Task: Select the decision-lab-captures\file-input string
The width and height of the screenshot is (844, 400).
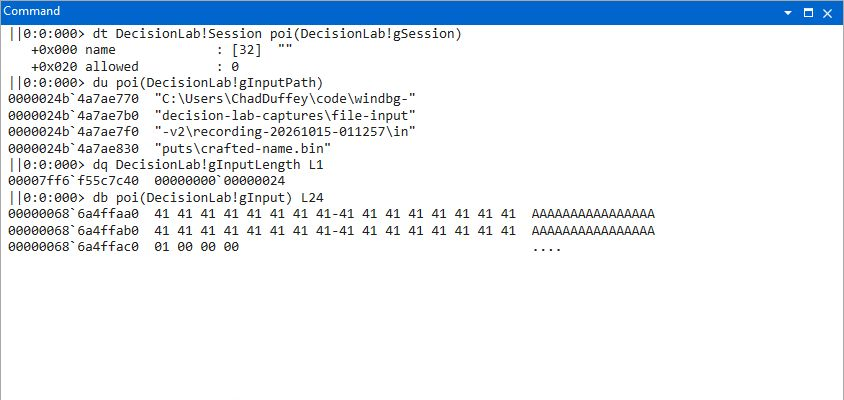Action: 285,115
